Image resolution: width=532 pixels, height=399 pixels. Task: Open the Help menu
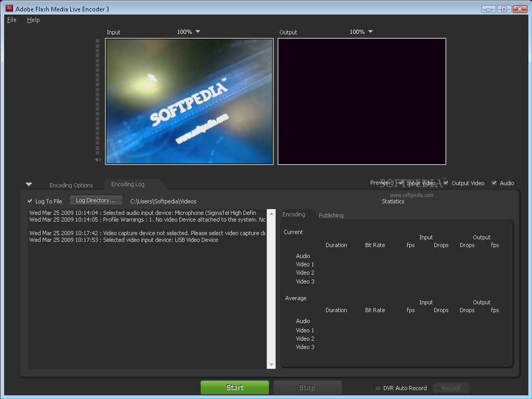(x=33, y=20)
